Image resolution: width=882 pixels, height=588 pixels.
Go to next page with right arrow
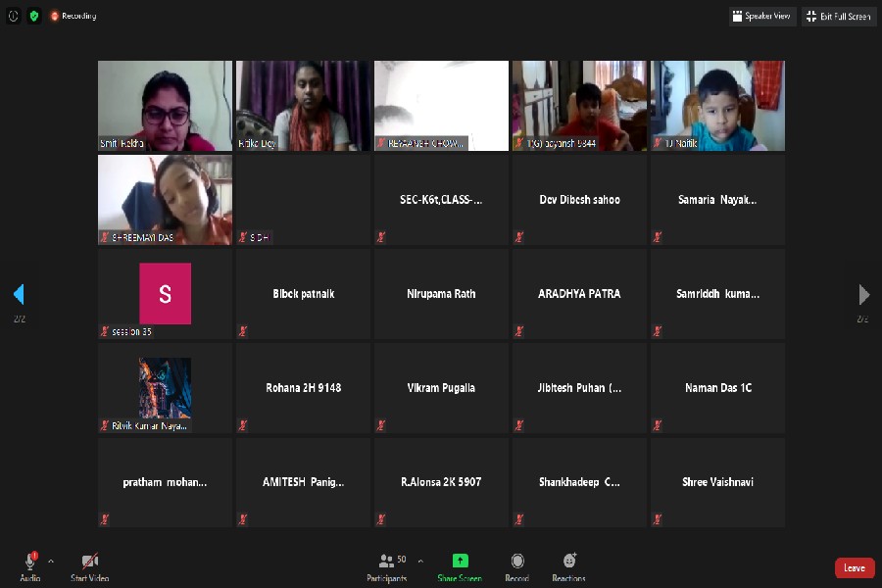click(863, 294)
